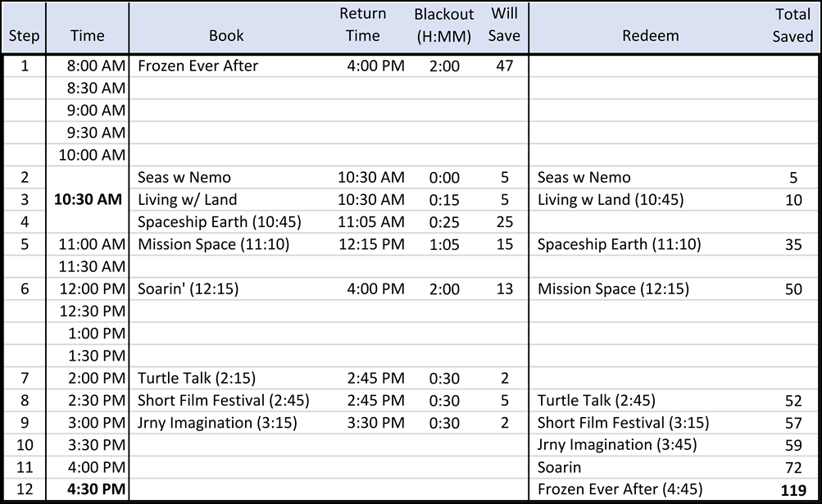The height and width of the screenshot is (504, 822).
Task: Click the bold 10:30 AM time cell
Action: point(88,199)
